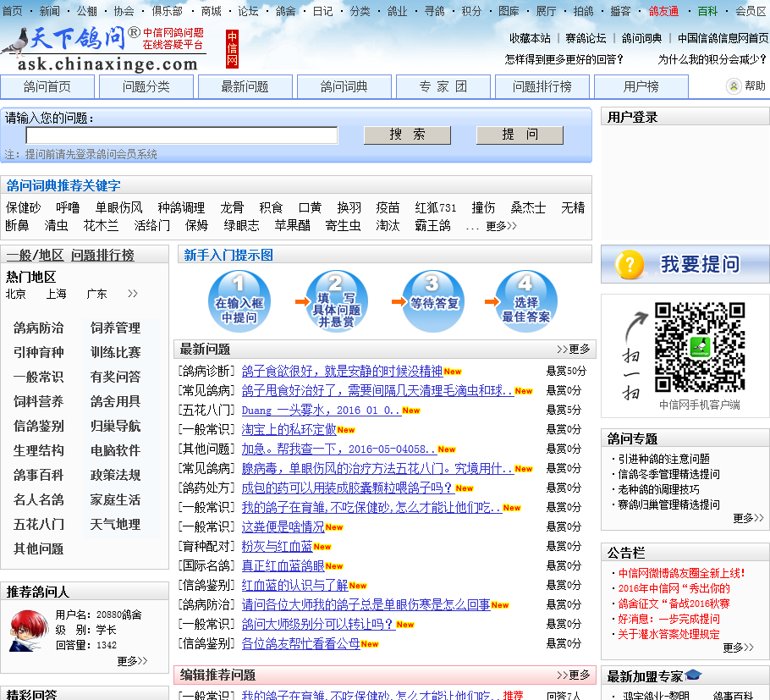Open the 专家团 tab

click(x=443, y=87)
